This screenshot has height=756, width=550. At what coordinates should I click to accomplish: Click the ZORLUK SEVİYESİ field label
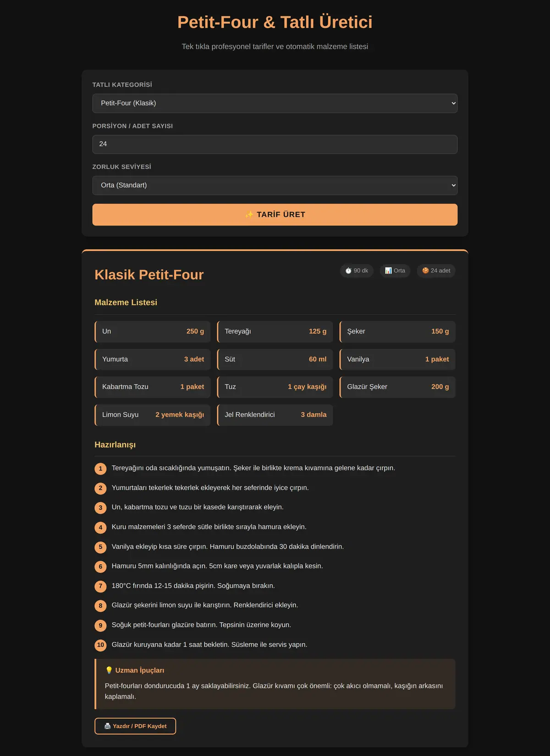click(x=122, y=167)
